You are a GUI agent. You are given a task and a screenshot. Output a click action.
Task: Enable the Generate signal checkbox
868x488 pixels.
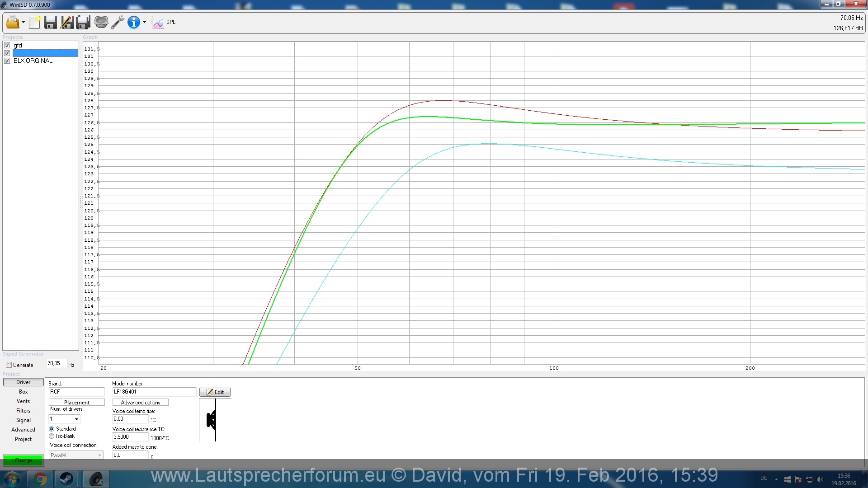9,365
